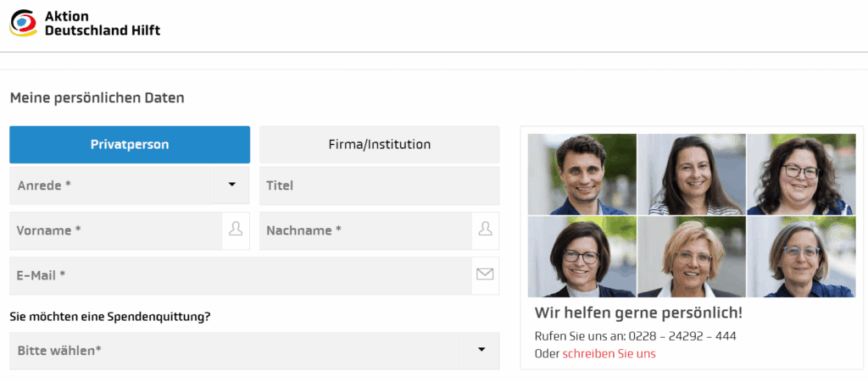Image resolution: width=868 pixels, height=382 pixels.
Task: Click the top-middle photo of the long-haired woman
Action: [692, 174]
